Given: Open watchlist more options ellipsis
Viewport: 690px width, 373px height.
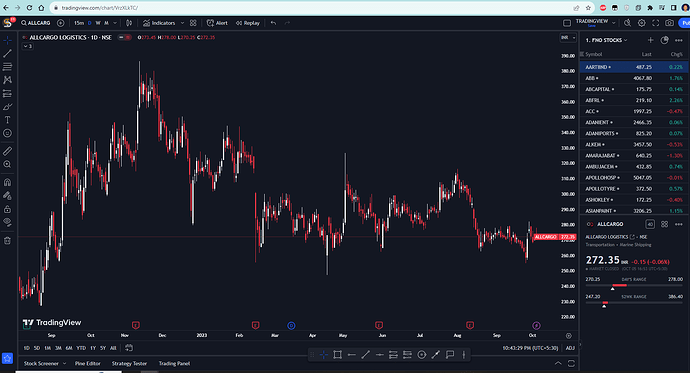Looking at the screenshot, I should tap(679, 40).
